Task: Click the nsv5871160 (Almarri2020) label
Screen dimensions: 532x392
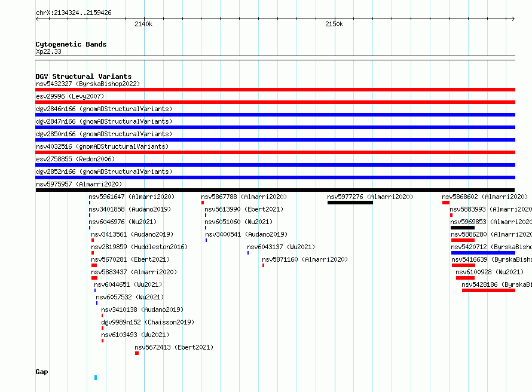Action: [x=305, y=259]
